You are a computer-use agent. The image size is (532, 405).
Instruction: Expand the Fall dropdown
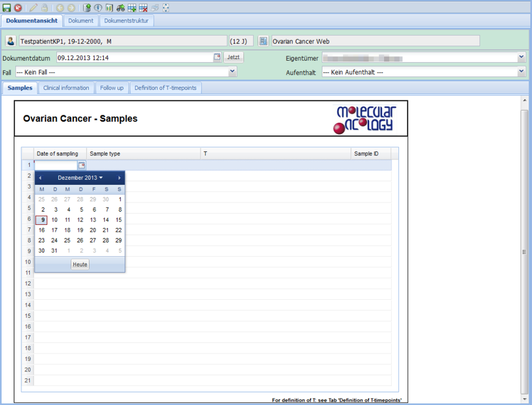(232, 72)
